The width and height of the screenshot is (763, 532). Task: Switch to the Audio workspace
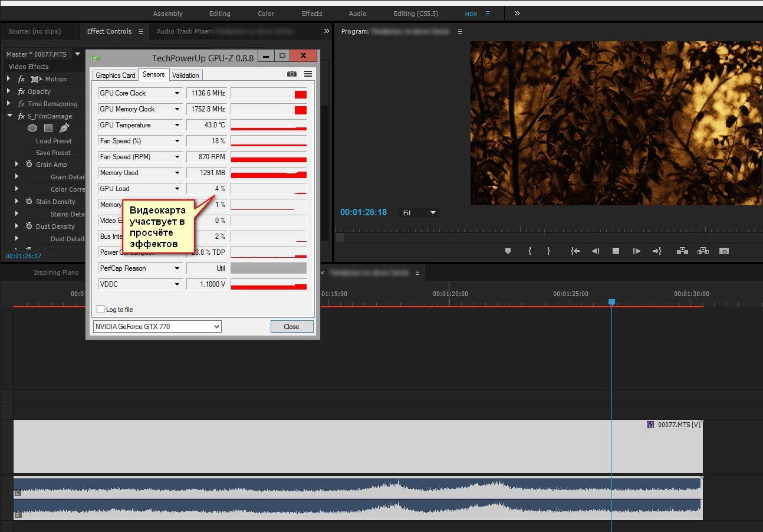click(357, 14)
